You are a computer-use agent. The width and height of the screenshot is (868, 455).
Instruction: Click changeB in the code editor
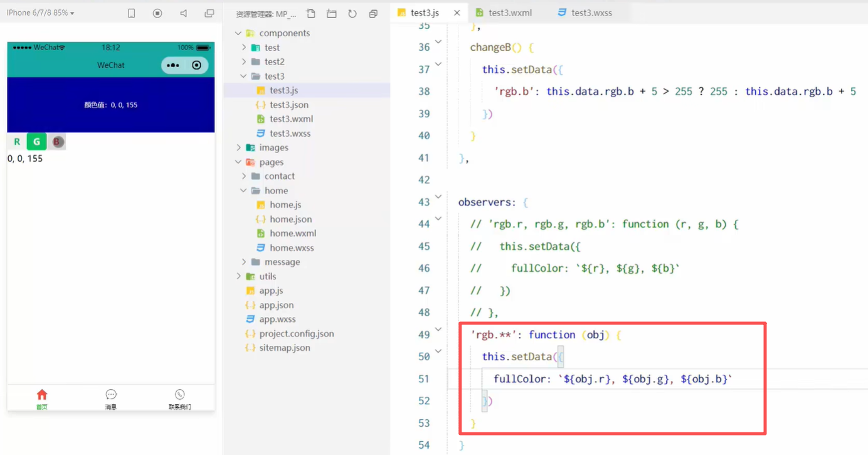tap(491, 47)
